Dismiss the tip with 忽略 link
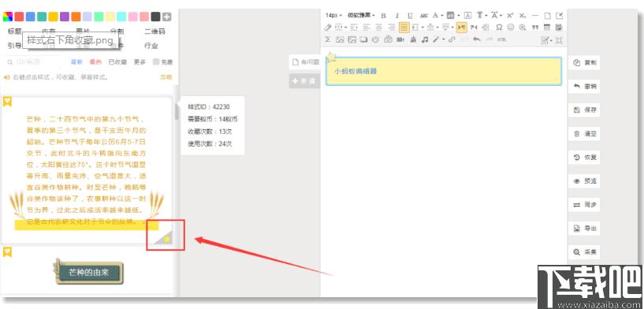This screenshot has width=644, height=309. tap(166, 77)
